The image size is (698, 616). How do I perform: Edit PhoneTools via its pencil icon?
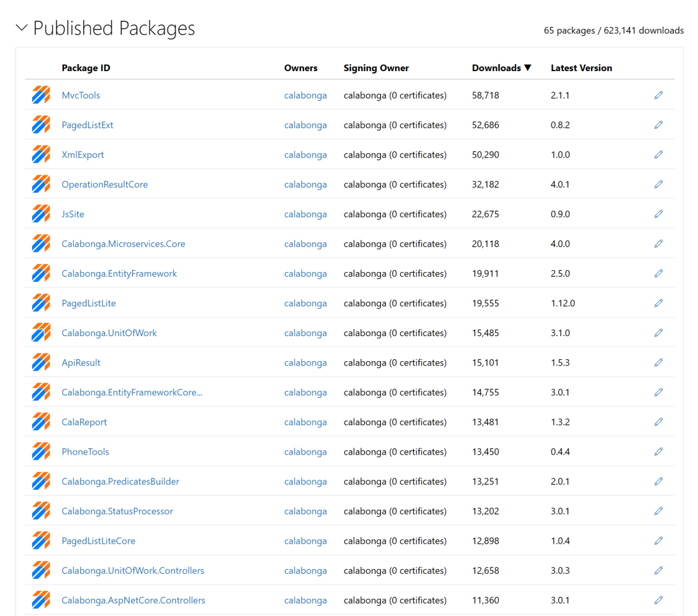click(x=658, y=451)
